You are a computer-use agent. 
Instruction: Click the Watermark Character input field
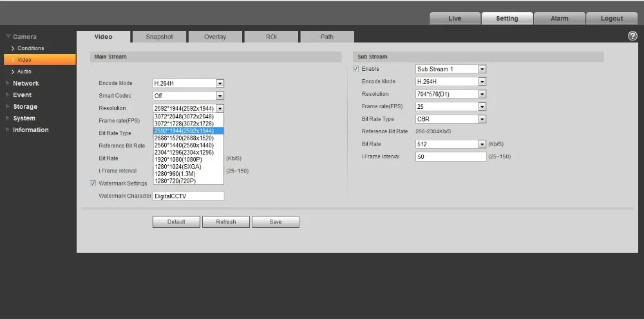coord(189,196)
